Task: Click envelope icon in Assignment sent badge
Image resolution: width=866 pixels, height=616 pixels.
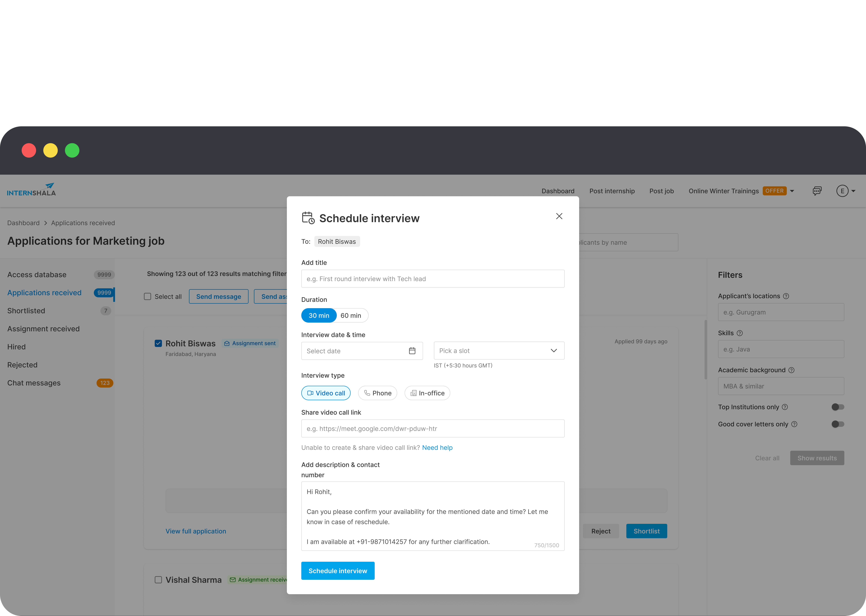Action: (227, 343)
